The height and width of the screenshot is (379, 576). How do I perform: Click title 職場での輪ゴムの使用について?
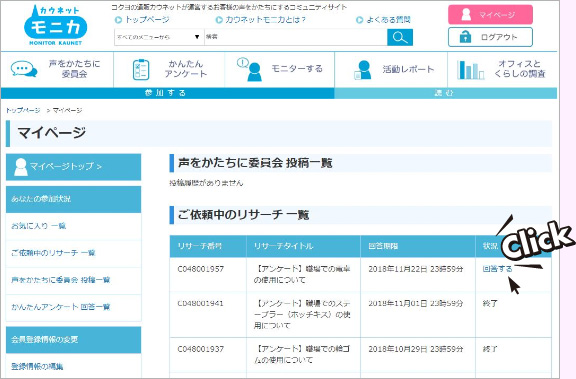pyautogui.click(x=302, y=355)
